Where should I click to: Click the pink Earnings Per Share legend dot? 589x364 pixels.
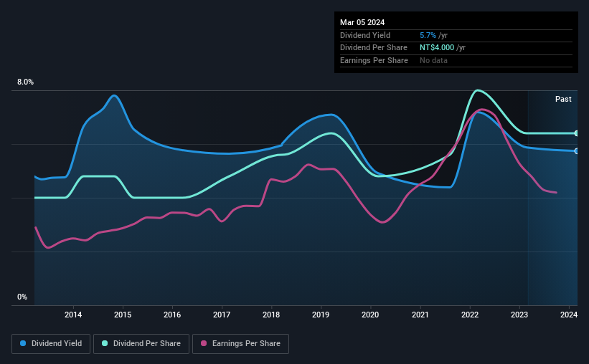[204, 343]
